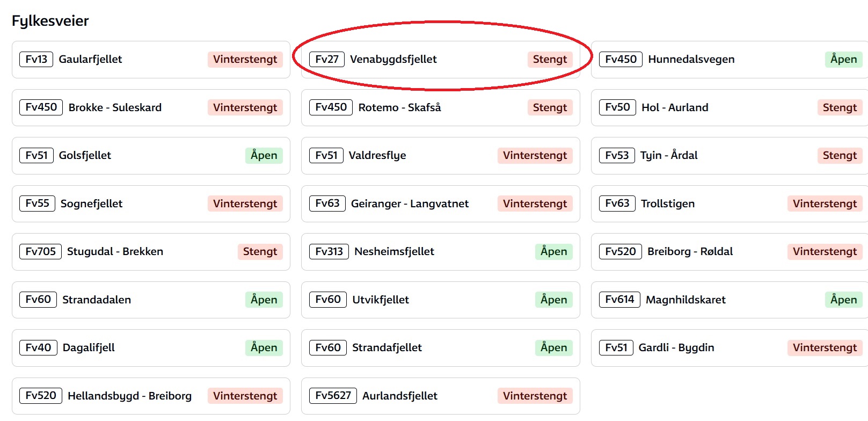
Task: Select Fv5627 Aurlandsfjellet road card
Action: [441, 396]
